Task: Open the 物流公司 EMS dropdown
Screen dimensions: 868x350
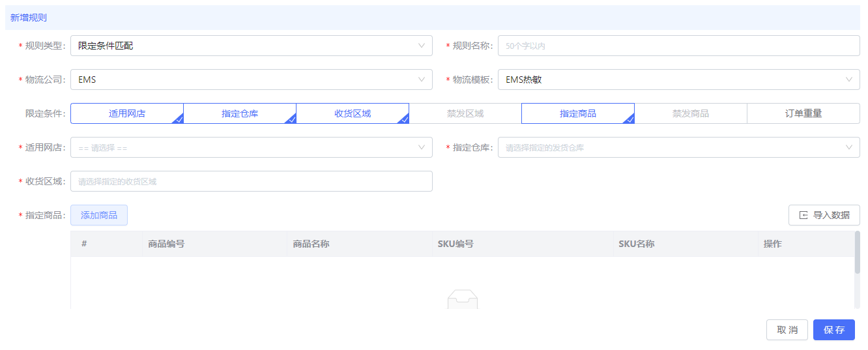Action: tap(252, 80)
